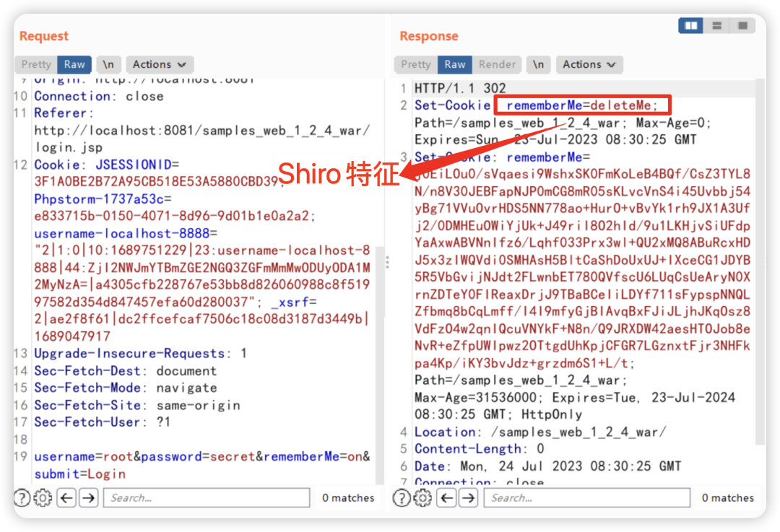Click the 'JSESSIONID=' cookie name
This screenshot has width=780, height=532.
tap(137, 165)
